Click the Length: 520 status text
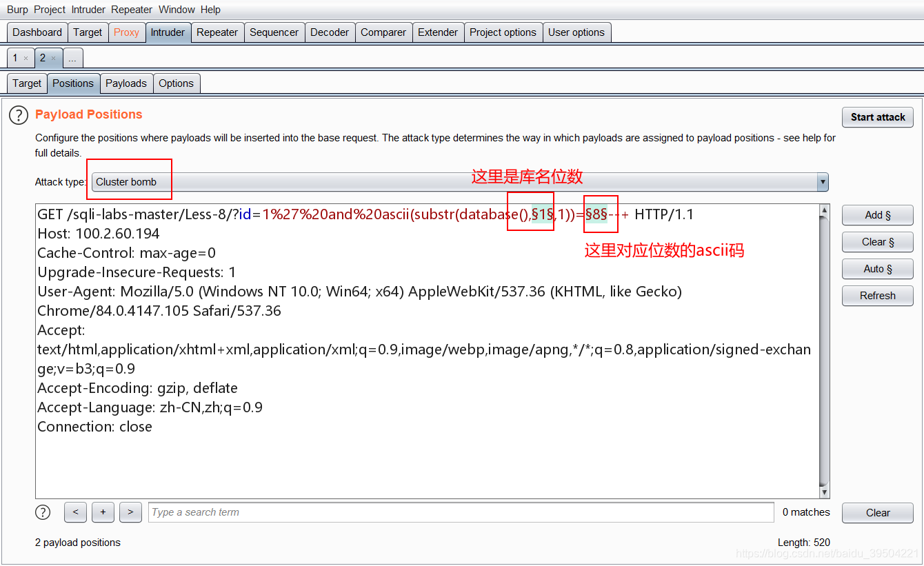This screenshot has height=566, width=924. (804, 543)
